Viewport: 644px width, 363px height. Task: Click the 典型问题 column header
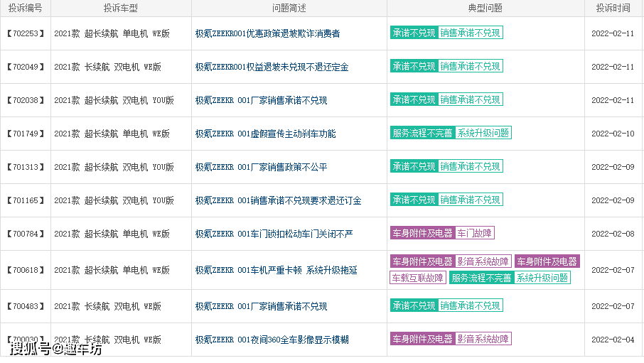coord(485,9)
